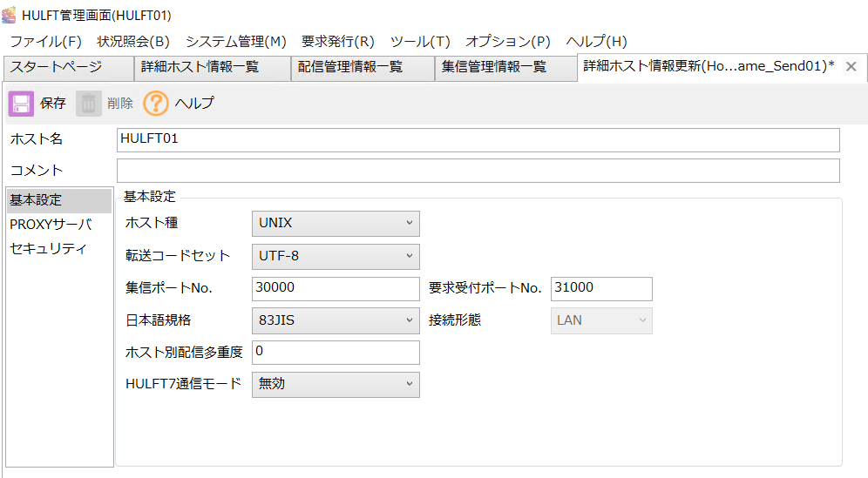Close the 詳細ホスト情報更新 tab with X
The image size is (868, 478).
851,67
